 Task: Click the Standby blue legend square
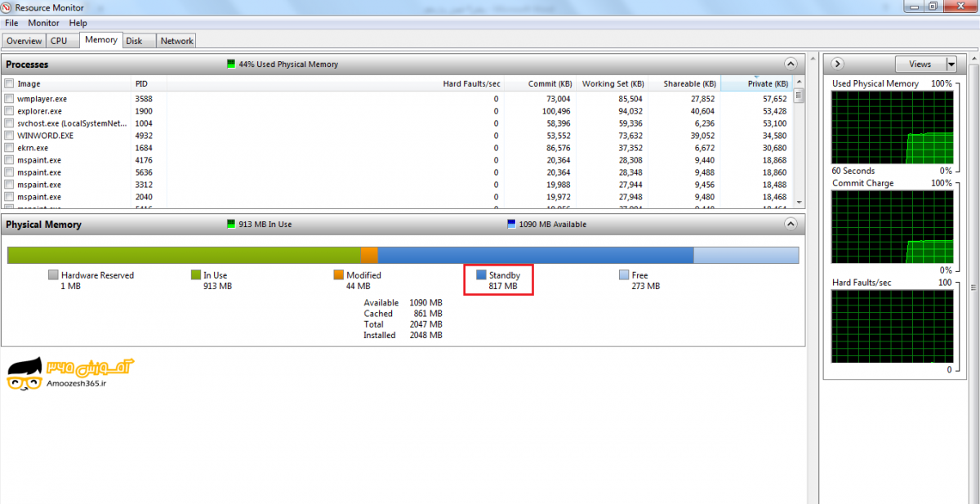pos(481,275)
